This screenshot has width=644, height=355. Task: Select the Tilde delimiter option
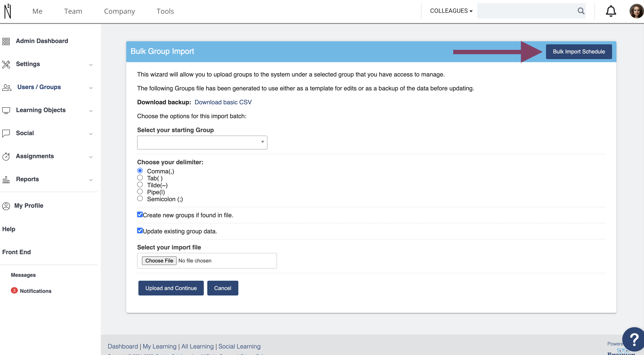pos(140,184)
